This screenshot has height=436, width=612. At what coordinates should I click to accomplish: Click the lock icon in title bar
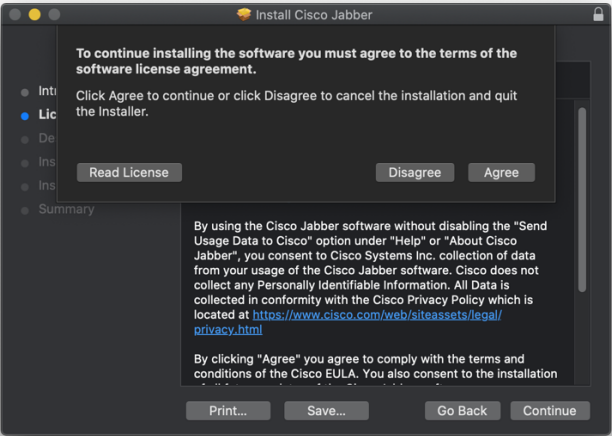point(598,14)
